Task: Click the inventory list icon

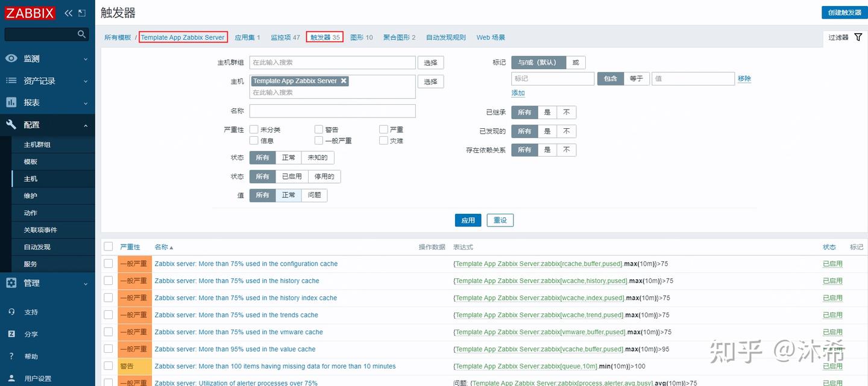Action: (11, 81)
